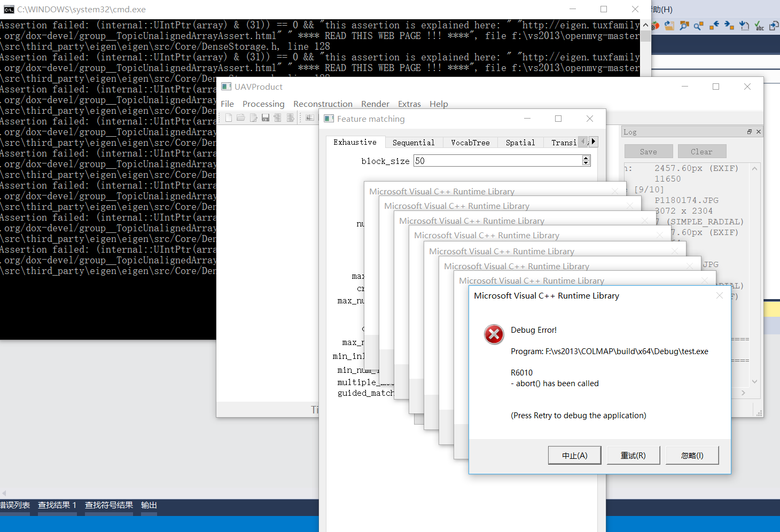Save the project with the floppy disk icon
Screen dimensions: 780x532
[266, 118]
